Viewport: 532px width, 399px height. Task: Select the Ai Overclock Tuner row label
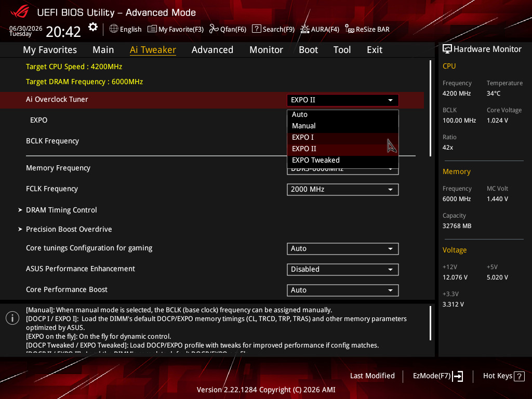point(57,99)
